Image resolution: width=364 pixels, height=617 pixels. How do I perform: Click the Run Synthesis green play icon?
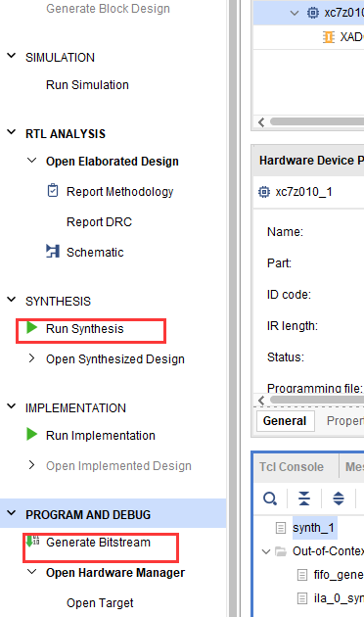(32, 328)
